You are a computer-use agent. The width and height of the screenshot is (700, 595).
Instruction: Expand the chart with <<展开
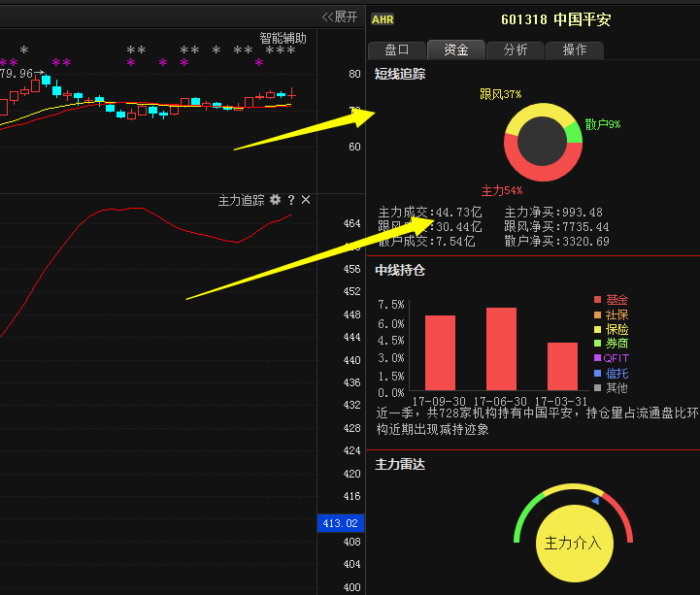(x=340, y=17)
